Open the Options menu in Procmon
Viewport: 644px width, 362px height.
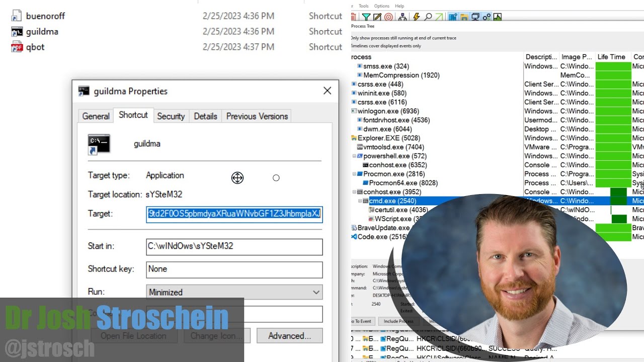pos(382,6)
